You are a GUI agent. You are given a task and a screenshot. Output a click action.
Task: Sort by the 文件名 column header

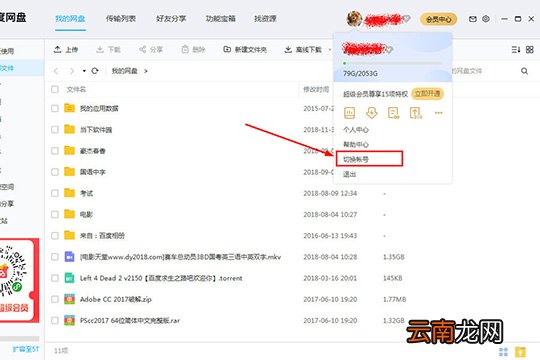click(x=76, y=90)
